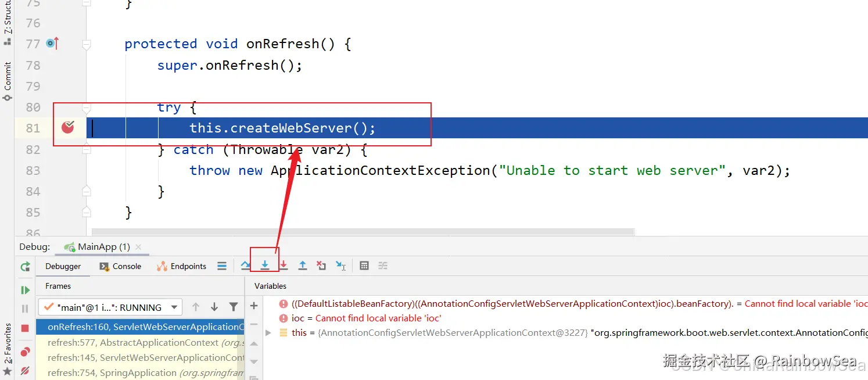Click the fold end marker at line 85

87,212
